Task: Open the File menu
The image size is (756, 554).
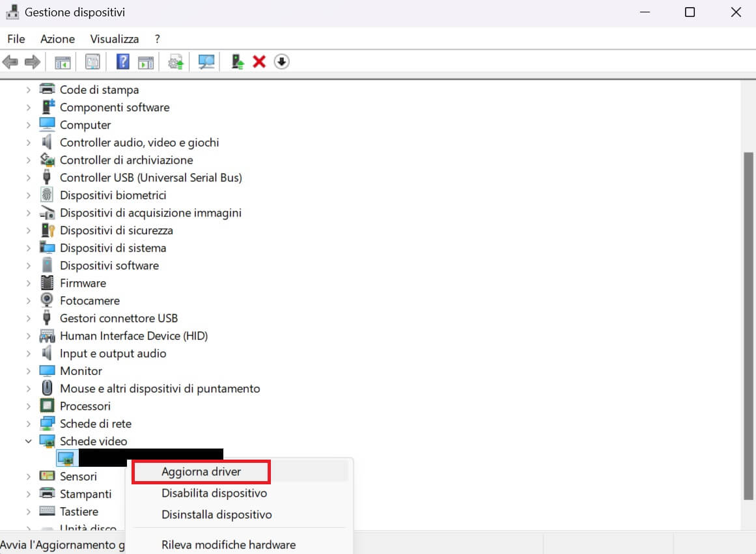Action: tap(16, 38)
